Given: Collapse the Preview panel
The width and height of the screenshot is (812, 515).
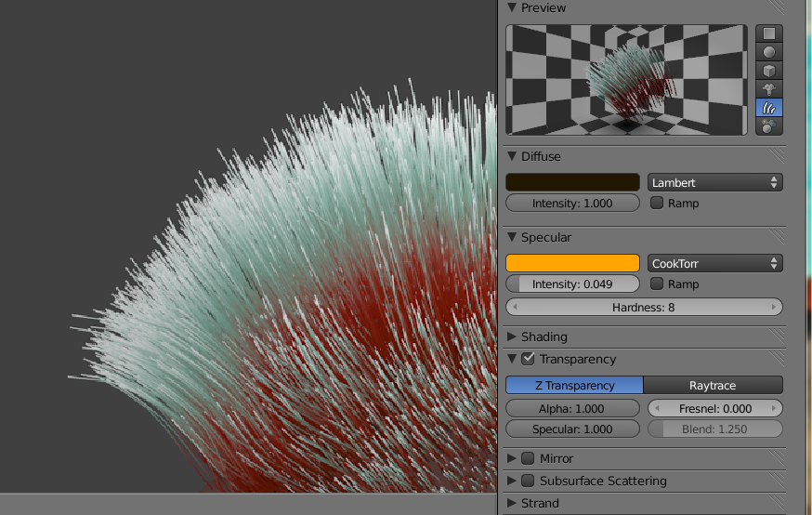Looking at the screenshot, I should coord(512,7).
